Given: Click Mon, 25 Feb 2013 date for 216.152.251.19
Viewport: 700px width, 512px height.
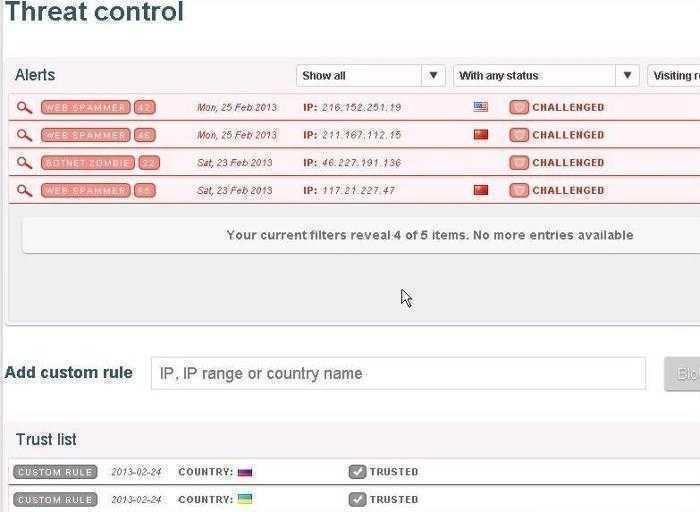Looking at the screenshot, I should click(x=237, y=108).
